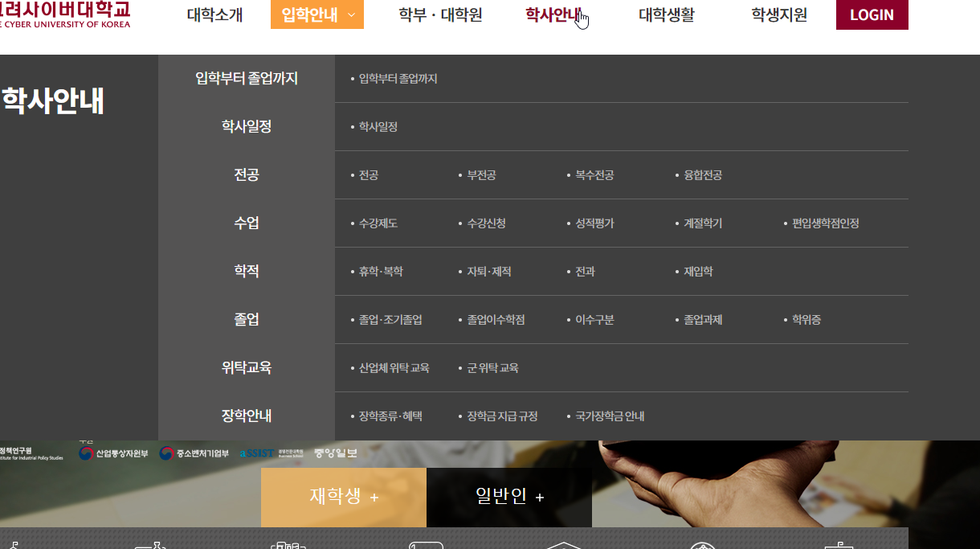Open the 입학부터 졸업까지 submenu link
The height and width of the screenshot is (549, 980).
click(x=398, y=79)
